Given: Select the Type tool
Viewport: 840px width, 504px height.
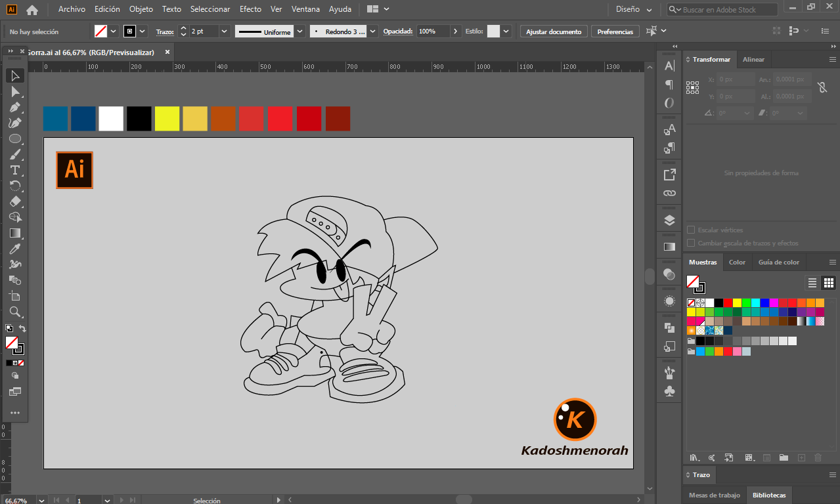Looking at the screenshot, I should tap(15, 170).
